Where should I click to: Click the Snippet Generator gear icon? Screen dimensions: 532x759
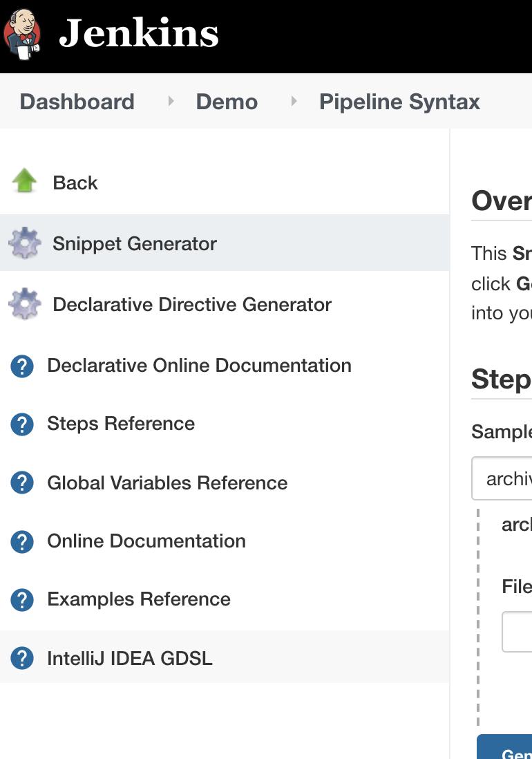click(x=24, y=243)
